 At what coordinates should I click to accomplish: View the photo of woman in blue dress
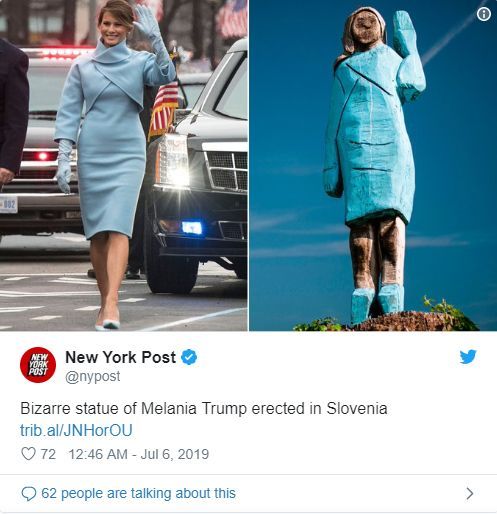[124, 165]
